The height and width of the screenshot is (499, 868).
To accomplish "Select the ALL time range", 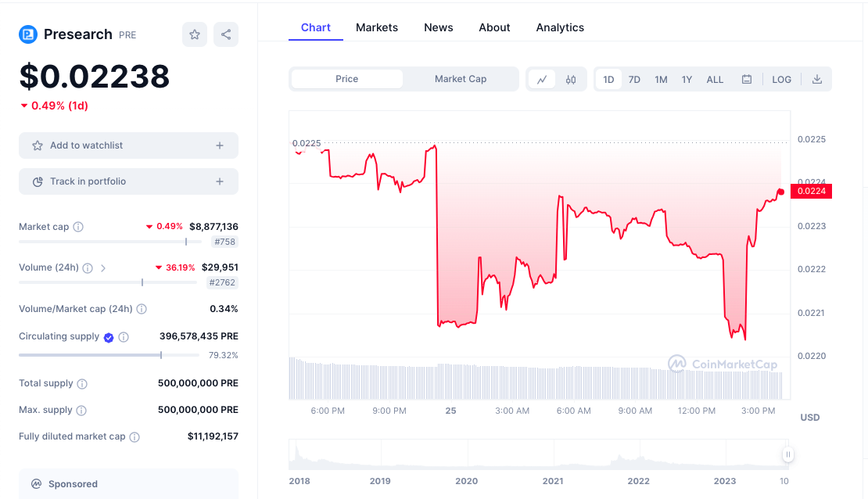I will [x=715, y=79].
